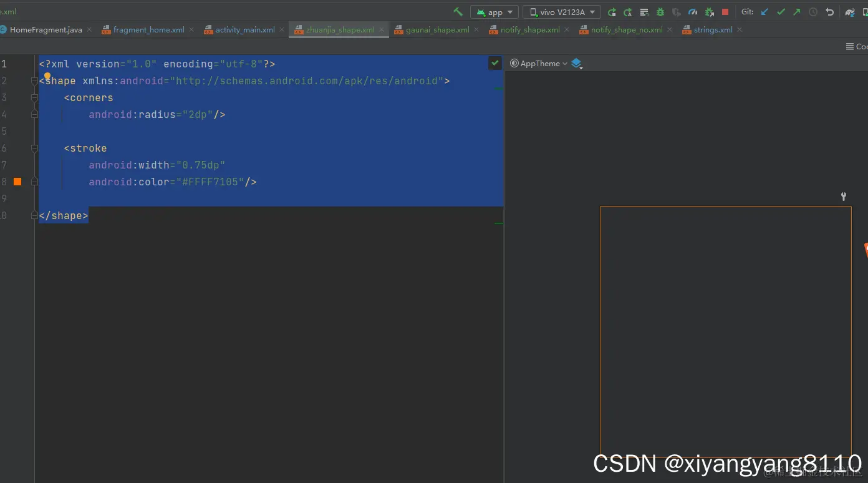Image resolution: width=868 pixels, height=483 pixels.
Task: Open the blue layers dropdown icon
Action: pyautogui.click(x=577, y=64)
